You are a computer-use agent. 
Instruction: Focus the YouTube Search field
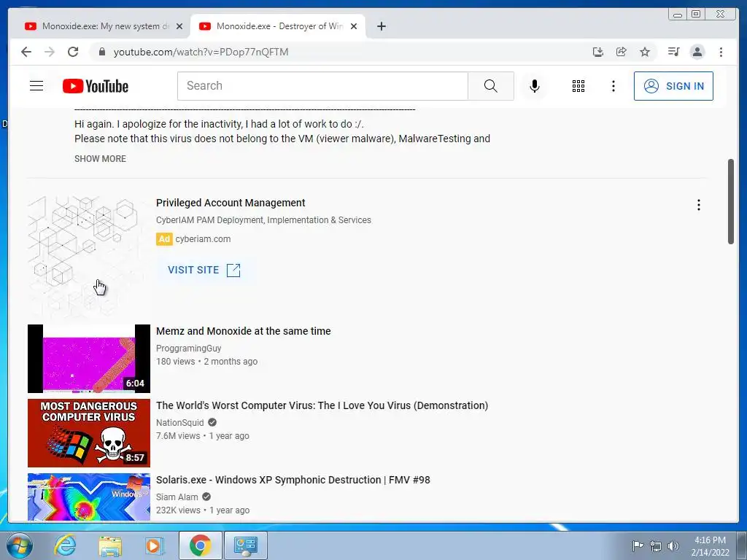click(322, 86)
